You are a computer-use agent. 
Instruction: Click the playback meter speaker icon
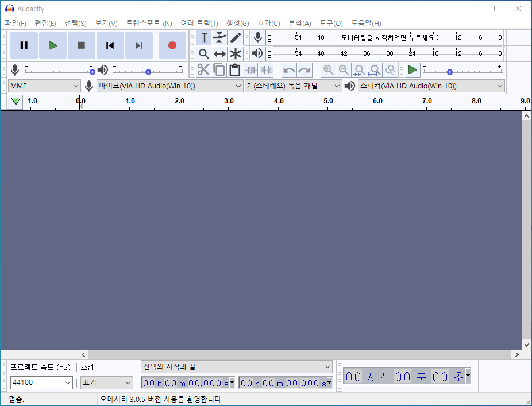click(258, 53)
